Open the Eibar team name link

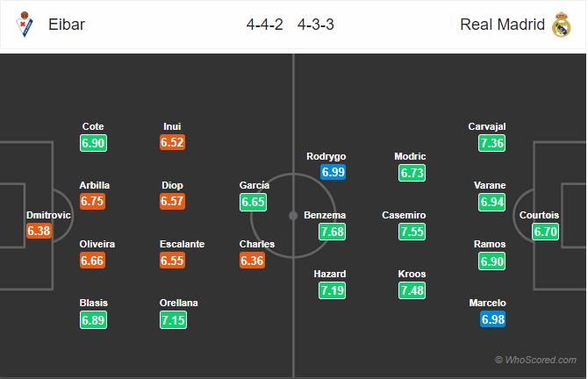click(x=67, y=25)
